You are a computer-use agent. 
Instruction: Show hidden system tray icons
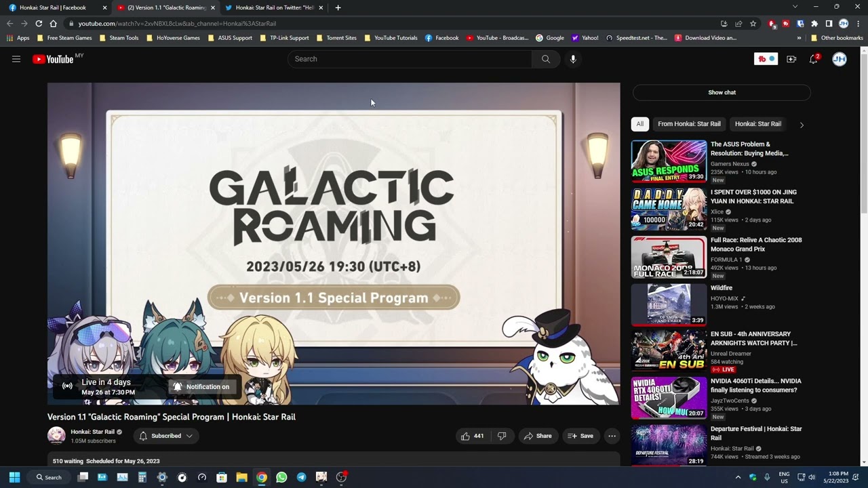click(x=738, y=477)
